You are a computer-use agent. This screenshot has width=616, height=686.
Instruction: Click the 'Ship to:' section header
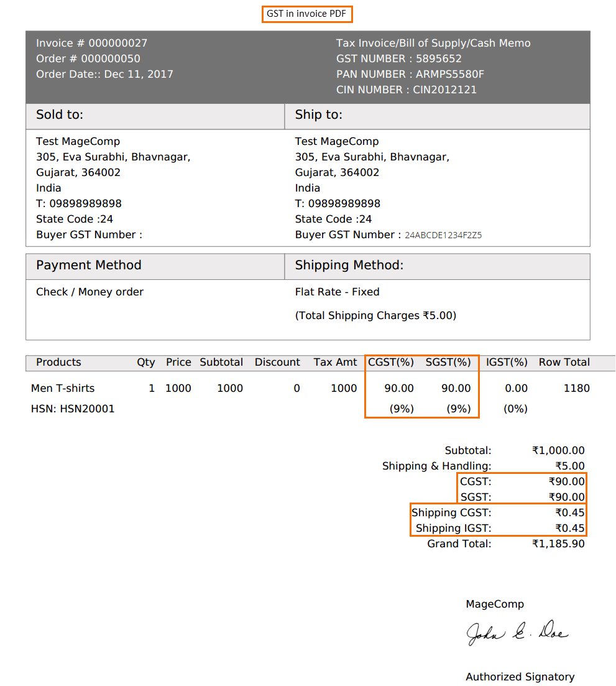318,115
